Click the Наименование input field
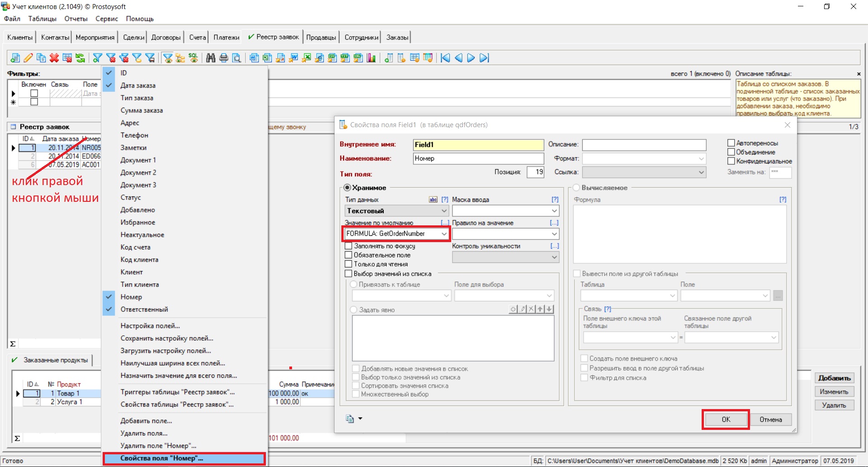 pyautogui.click(x=478, y=158)
